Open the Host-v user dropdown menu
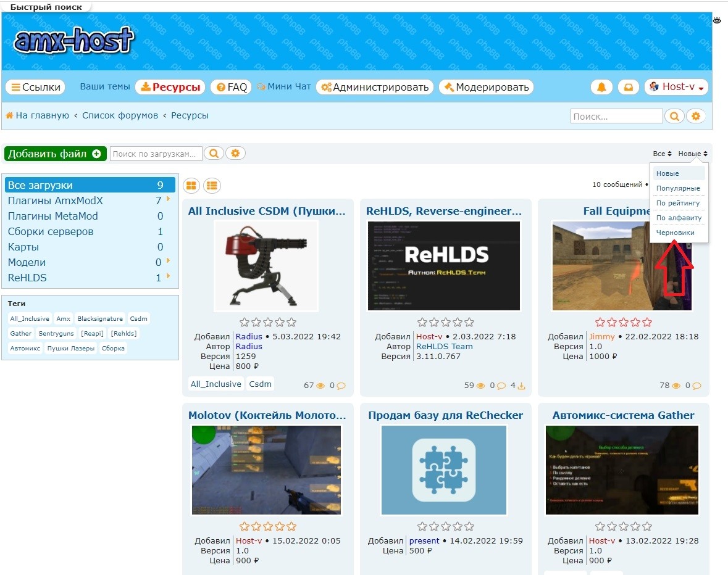 pos(676,87)
